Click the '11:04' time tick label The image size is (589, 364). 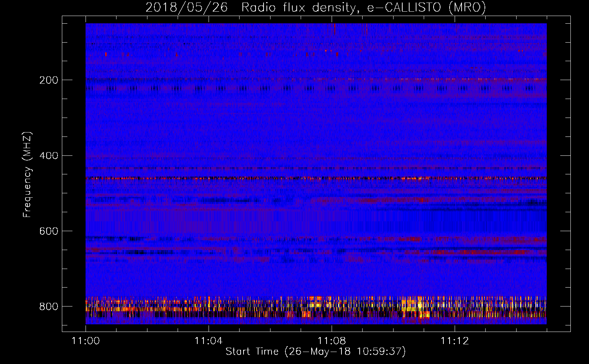pos(208,341)
